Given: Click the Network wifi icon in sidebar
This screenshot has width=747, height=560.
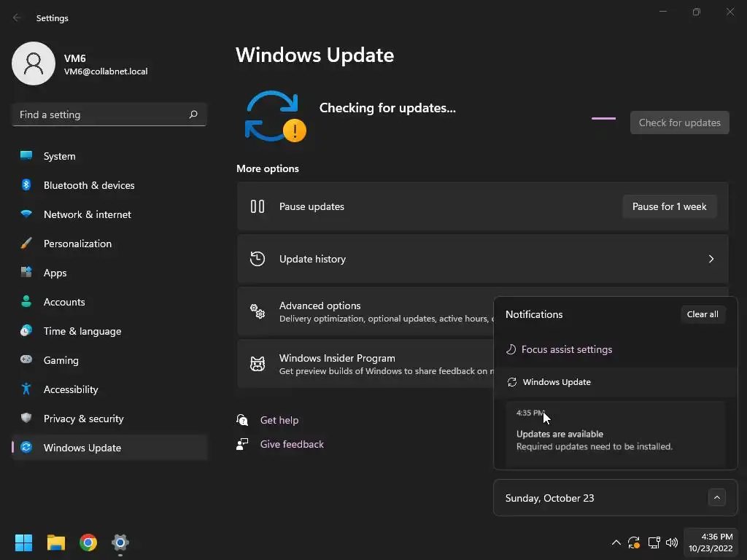Looking at the screenshot, I should 26,214.
